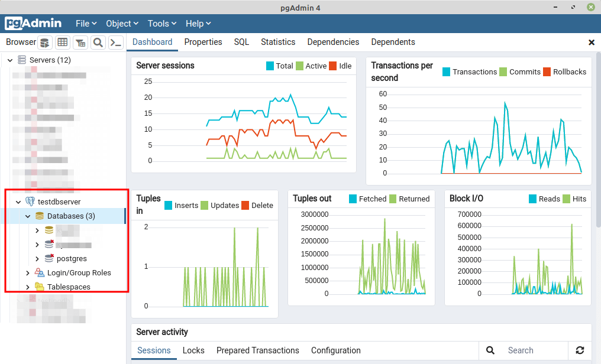Click the pgAdmin logo
Viewport: 601px width, 364px height.
tap(34, 24)
